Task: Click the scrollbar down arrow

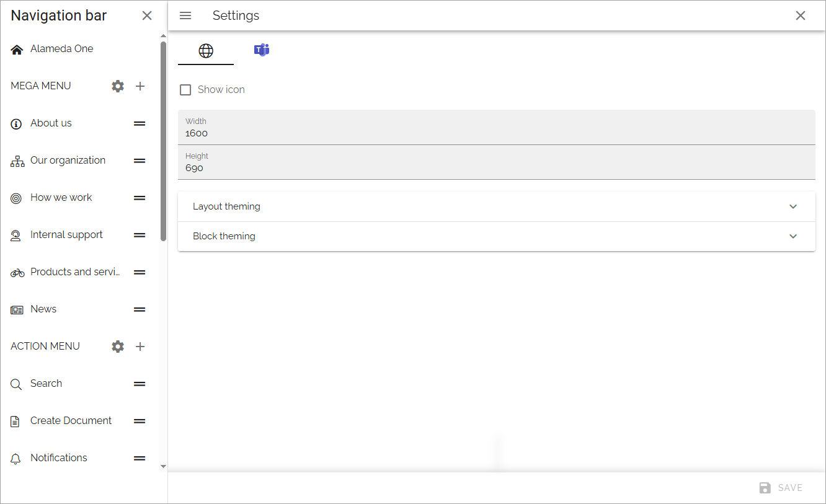Action: [163, 466]
